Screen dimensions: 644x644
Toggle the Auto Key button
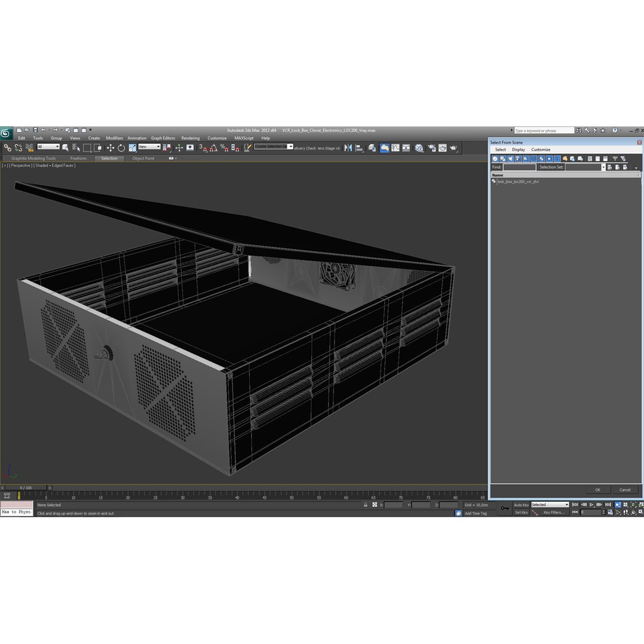521,505
